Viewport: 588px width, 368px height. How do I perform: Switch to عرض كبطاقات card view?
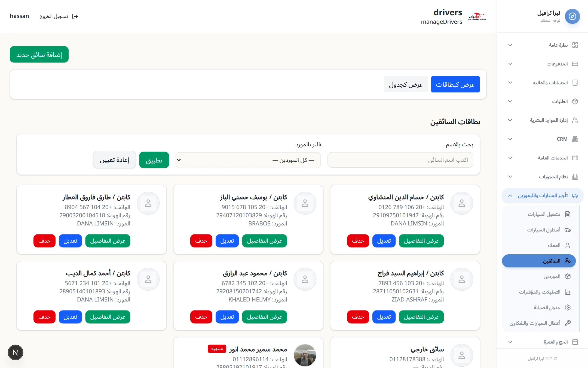pyautogui.click(x=455, y=84)
